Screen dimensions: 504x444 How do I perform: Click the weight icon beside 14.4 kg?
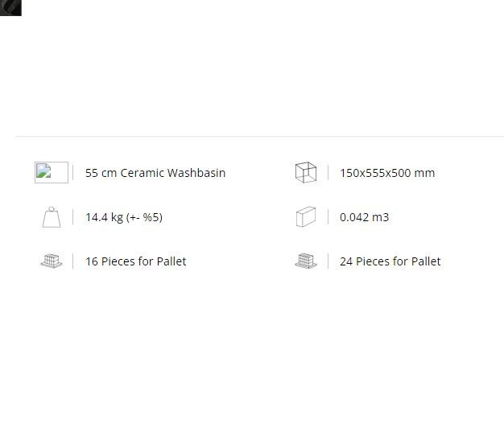point(52,217)
